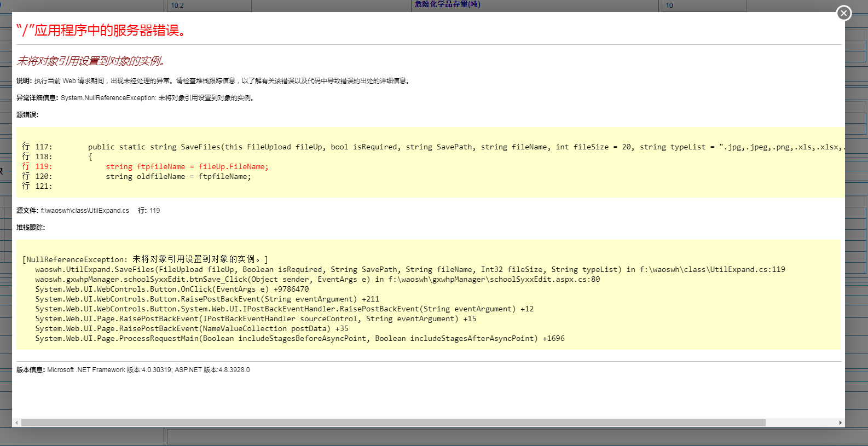Click the 危险化学品存量(吨) column label
The height and width of the screenshot is (446, 868).
click(447, 4)
